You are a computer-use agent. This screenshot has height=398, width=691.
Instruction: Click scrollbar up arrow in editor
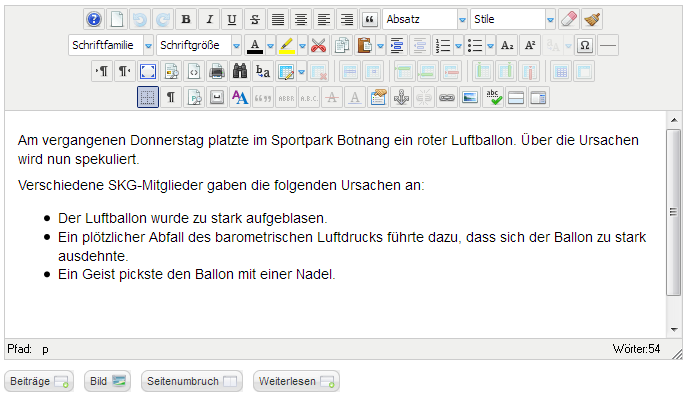coord(674,120)
